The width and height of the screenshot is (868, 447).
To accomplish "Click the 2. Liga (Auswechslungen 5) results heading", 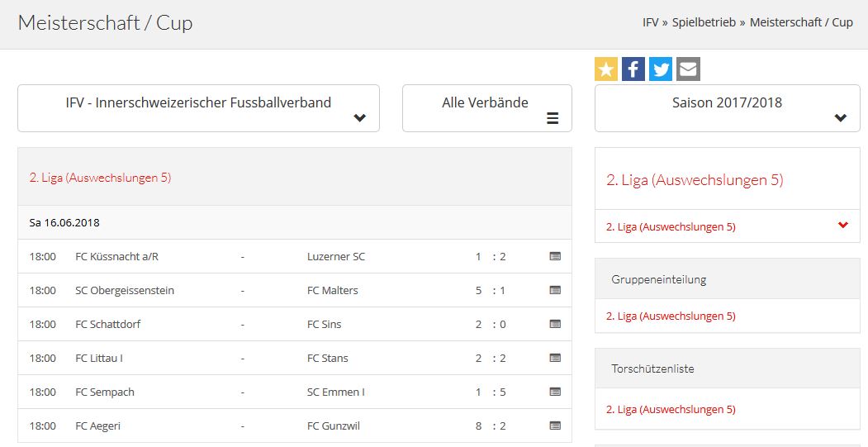I will click(x=100, y=178).
